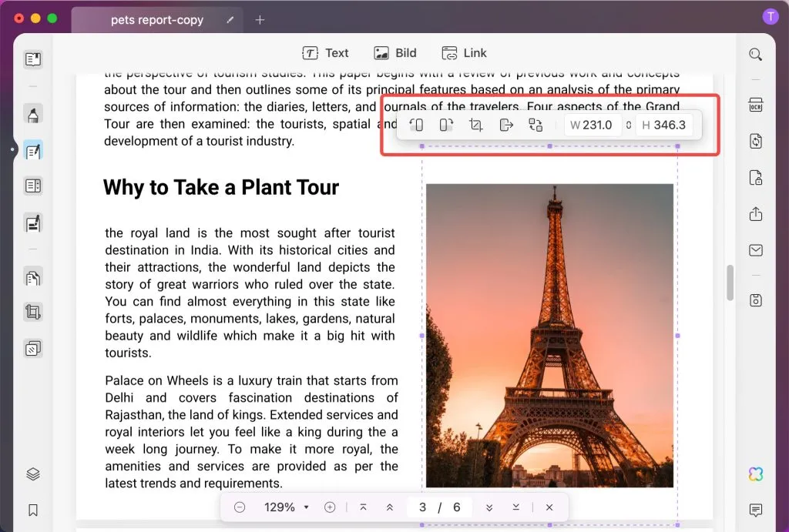This screenshot has width=789, height=532.
Task: Rotate the selected image clockwise
Action: click(445, 125)
